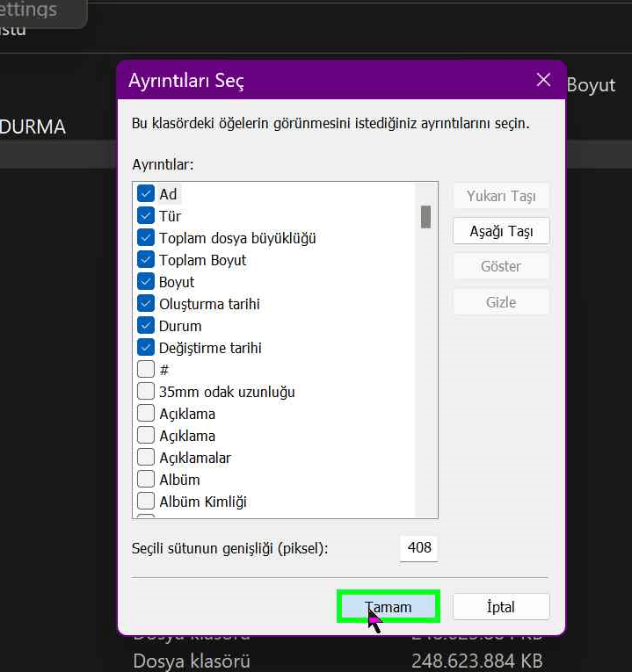632x672 pixels.
Task: Uncheck the Durum checkbox
Action: 146,325
